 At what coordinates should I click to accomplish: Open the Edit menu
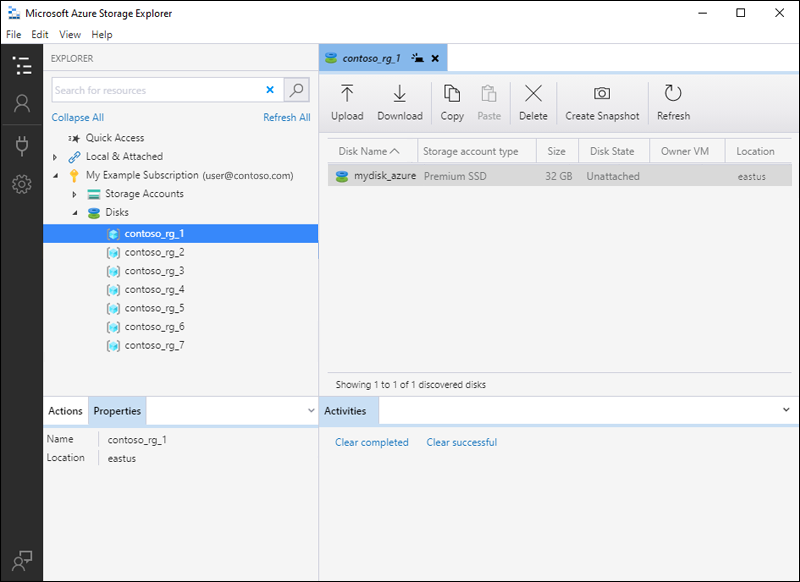[40, 34]
